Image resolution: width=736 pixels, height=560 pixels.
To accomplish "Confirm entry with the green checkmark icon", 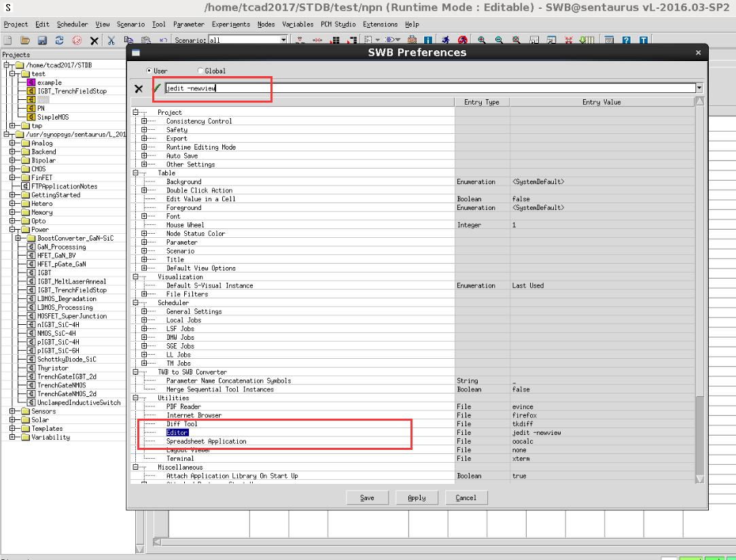I will click(x=157, y=88).
